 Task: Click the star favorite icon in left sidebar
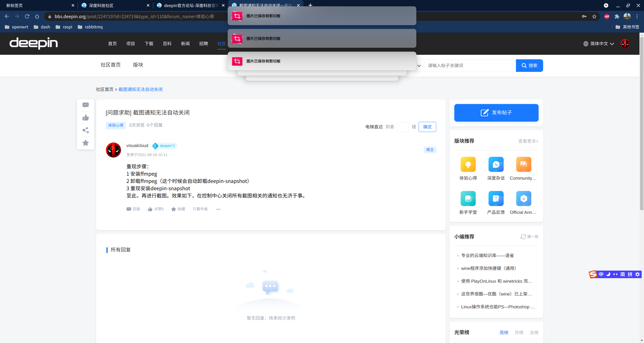(x=86, y=143)
